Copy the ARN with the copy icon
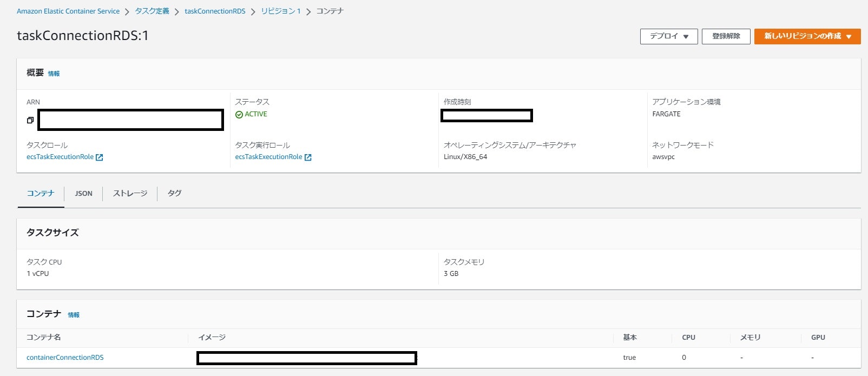This screenshot has width=868, height=376. click(x=30, y=120)
